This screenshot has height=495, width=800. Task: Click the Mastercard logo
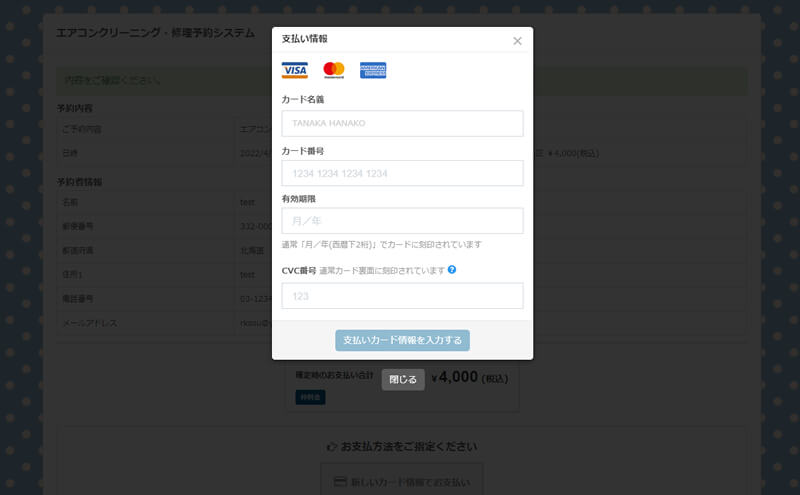334,70
